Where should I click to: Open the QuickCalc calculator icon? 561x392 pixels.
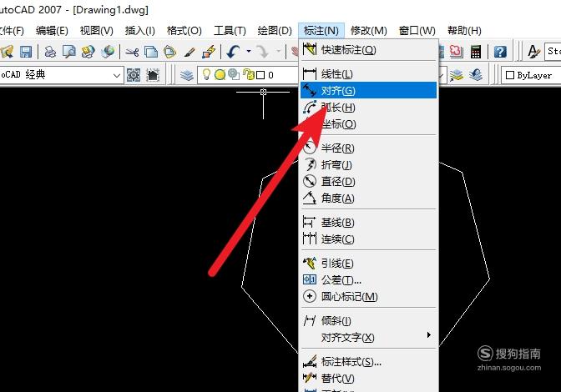[476, 52]
